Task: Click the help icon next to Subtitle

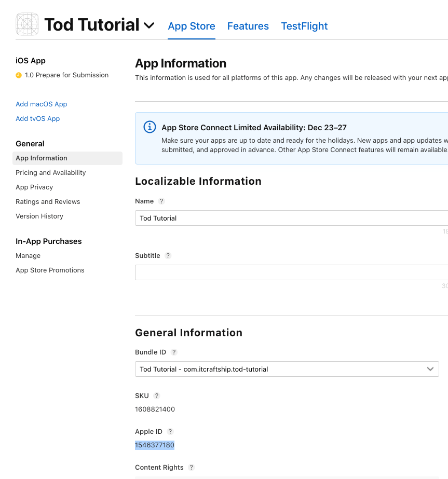Action: [x=168, y=256]
